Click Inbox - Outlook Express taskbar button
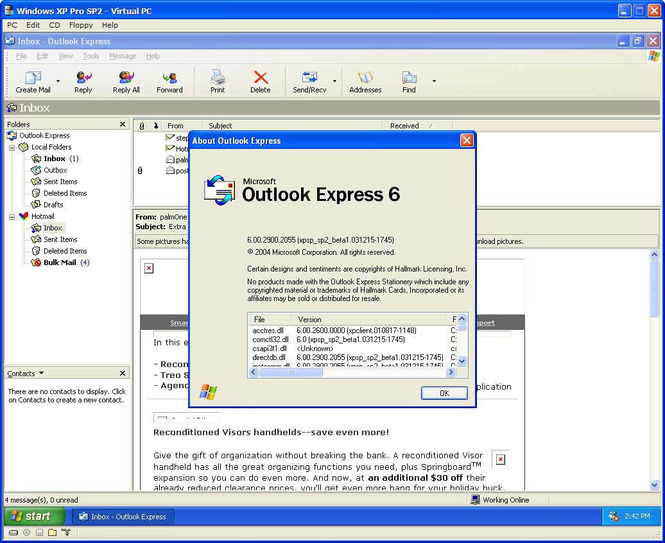 click(x=123, y=516)
